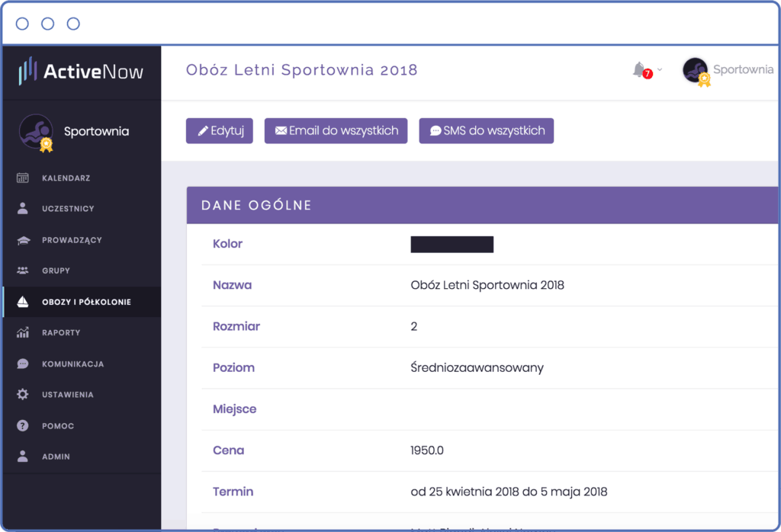Click the Admin person icon
Viewport: 781px width, 532px height.
tap(22, 457)
